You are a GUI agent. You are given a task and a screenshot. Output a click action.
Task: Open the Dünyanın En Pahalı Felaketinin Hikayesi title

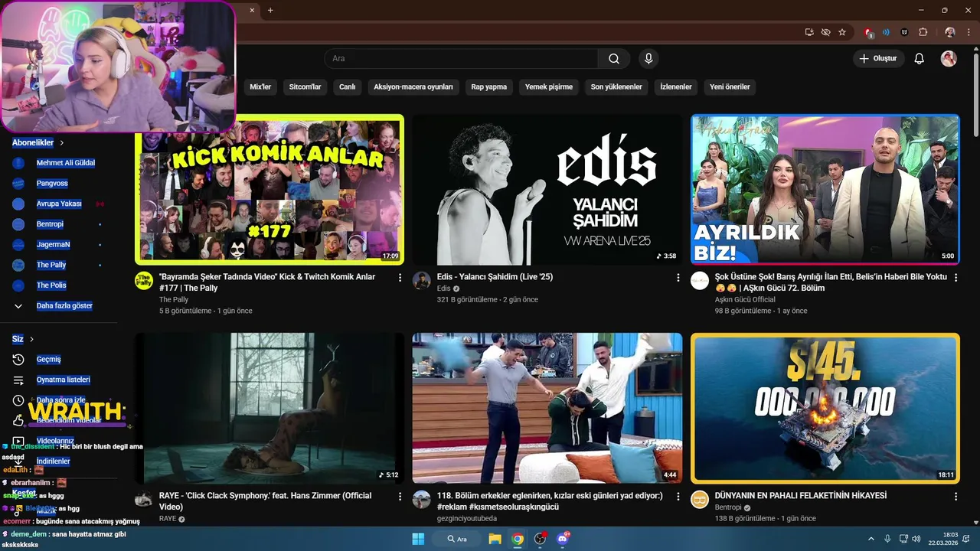click(801, 496)
